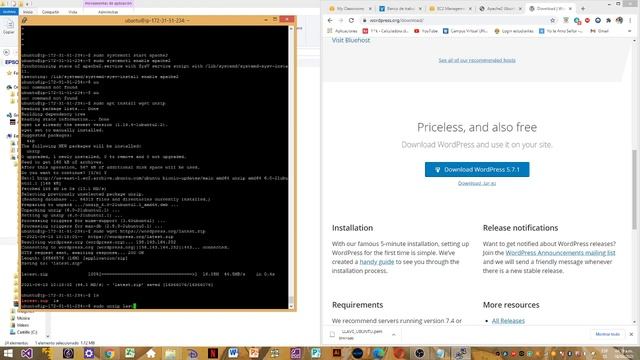Viewport: 640px width, 360px height.
Task: Click Download WordPress 5.7.1 button
Action: [x=477, y=169]
